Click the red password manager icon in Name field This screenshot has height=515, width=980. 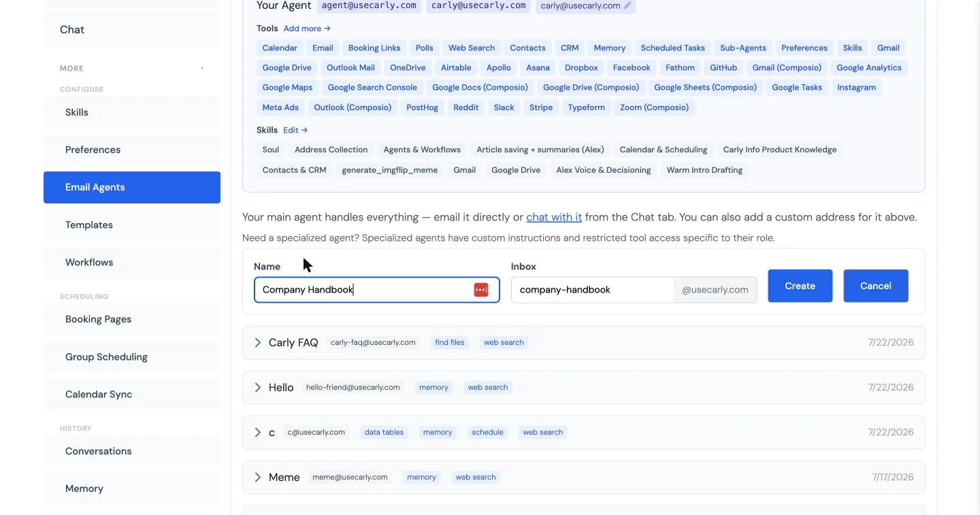[481, 290]
